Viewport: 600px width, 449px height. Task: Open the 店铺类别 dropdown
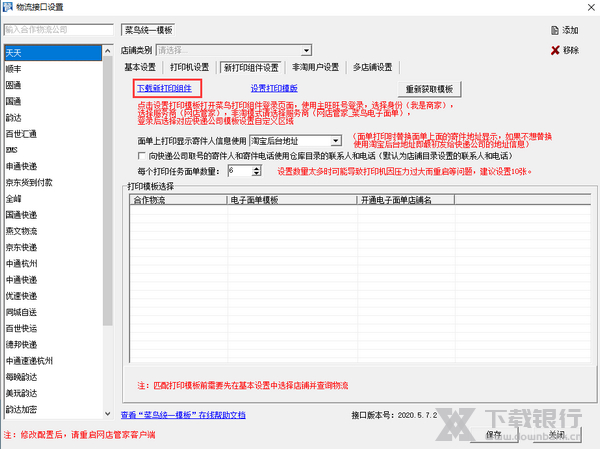point(306,51)
